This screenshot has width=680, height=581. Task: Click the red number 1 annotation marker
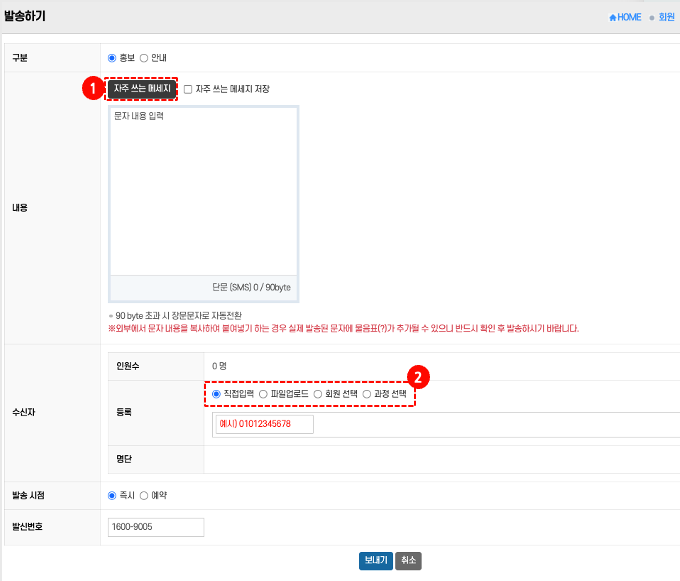(92, 89)
